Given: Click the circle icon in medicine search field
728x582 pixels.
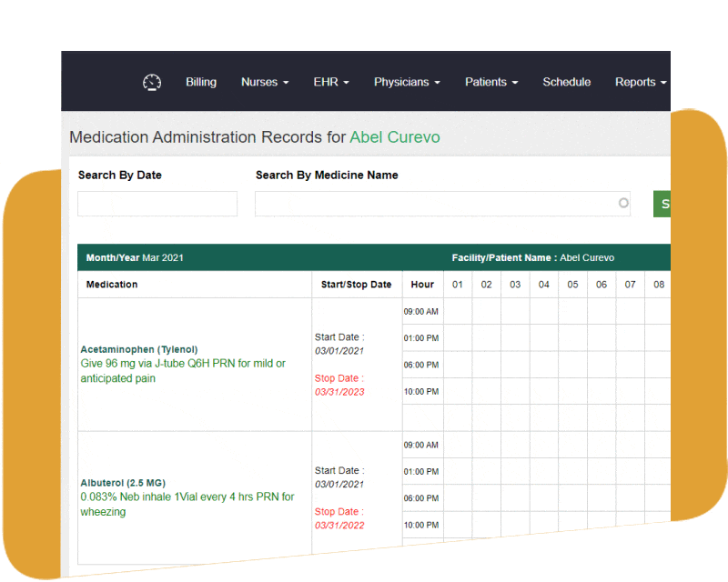Looking at the screenshot, I should tap(623, 204).
